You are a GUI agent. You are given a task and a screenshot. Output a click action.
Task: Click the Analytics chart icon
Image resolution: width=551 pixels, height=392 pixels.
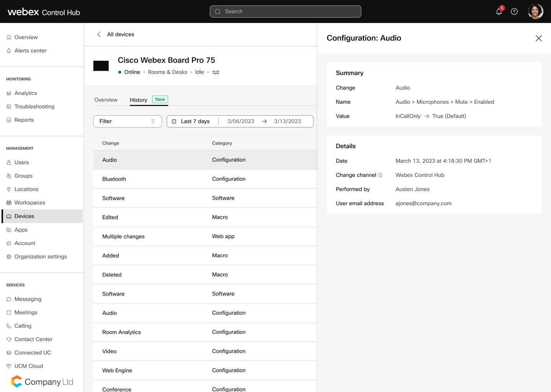(9, 93)
